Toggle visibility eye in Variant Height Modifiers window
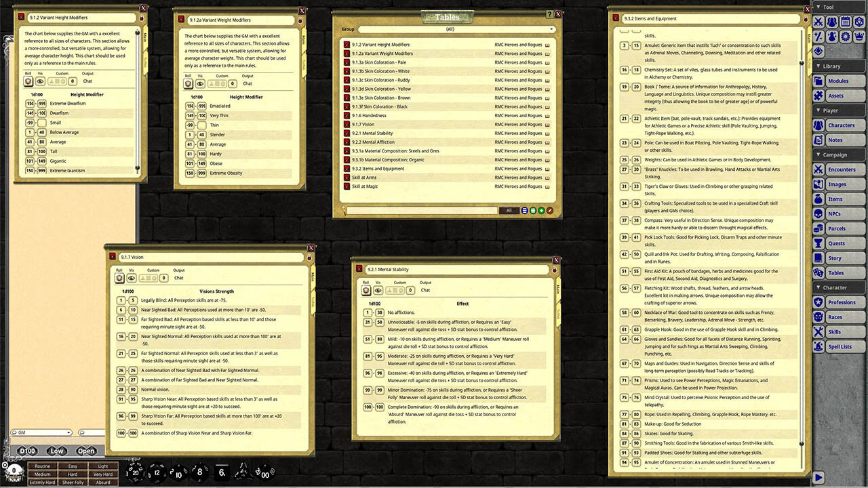Screen dimensions: 868x488 39,81
